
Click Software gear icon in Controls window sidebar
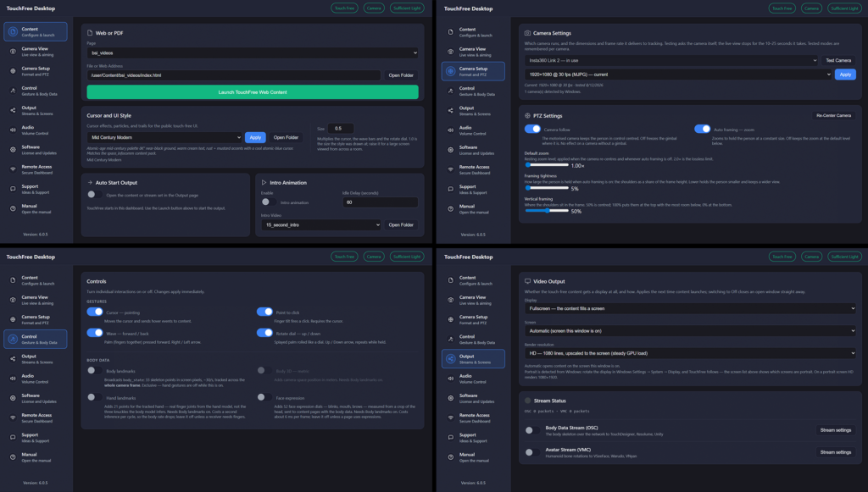13,398
